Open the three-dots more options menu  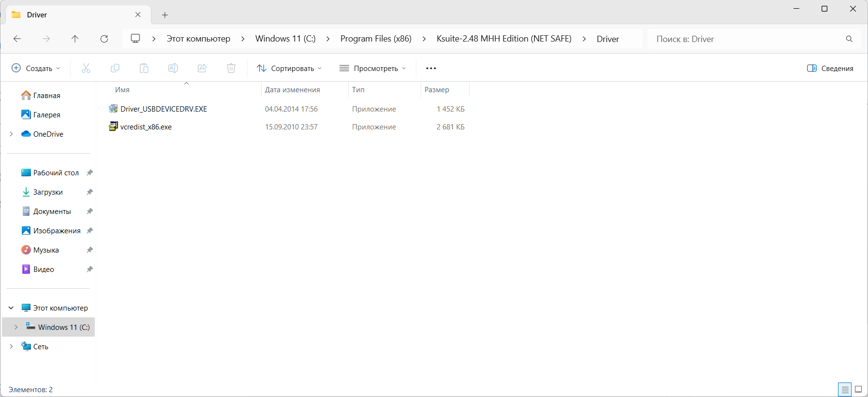(x=431, y=68)
